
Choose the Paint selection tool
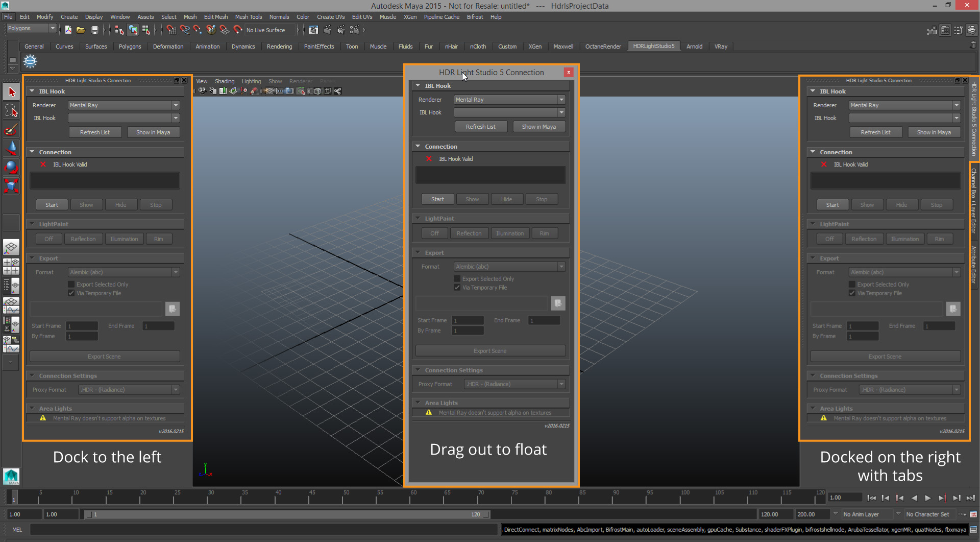pos(11,130)
